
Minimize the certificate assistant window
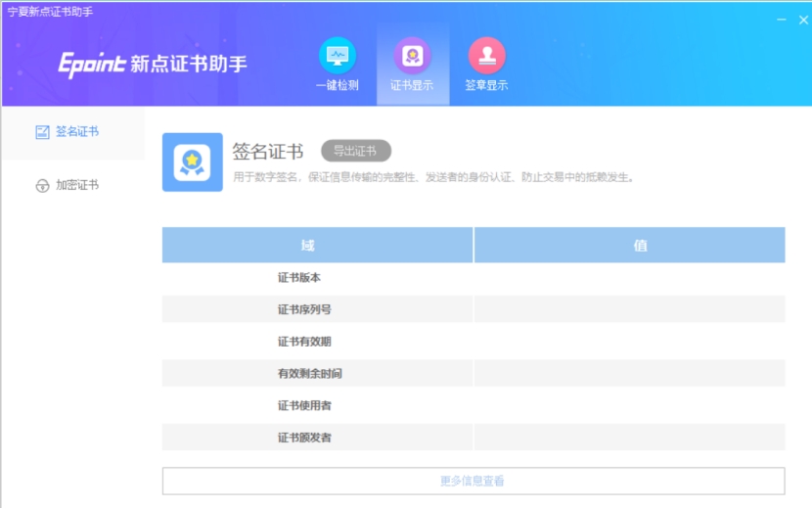pos(781,20)
